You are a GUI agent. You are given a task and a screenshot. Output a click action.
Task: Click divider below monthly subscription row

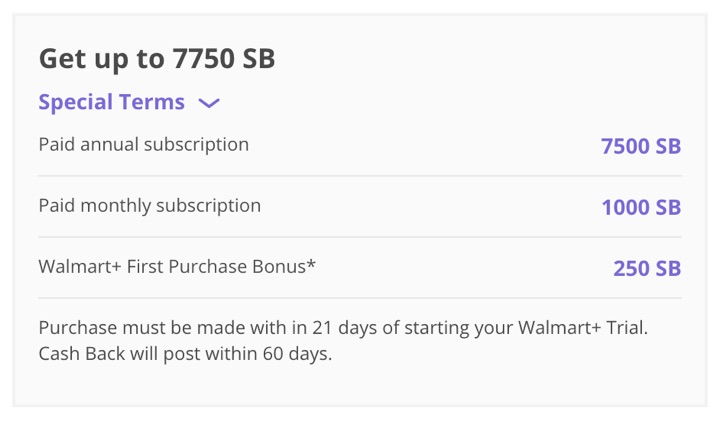[x=359, y=237]
